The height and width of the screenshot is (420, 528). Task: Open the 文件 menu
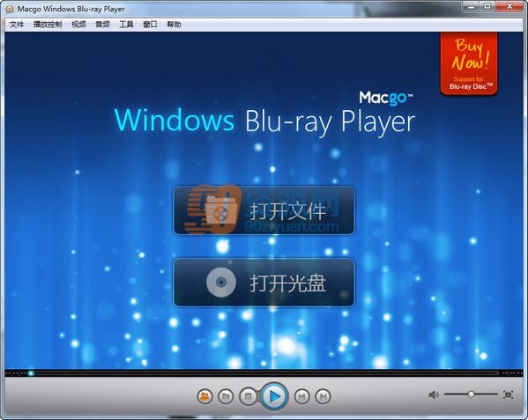coord(17,24)
